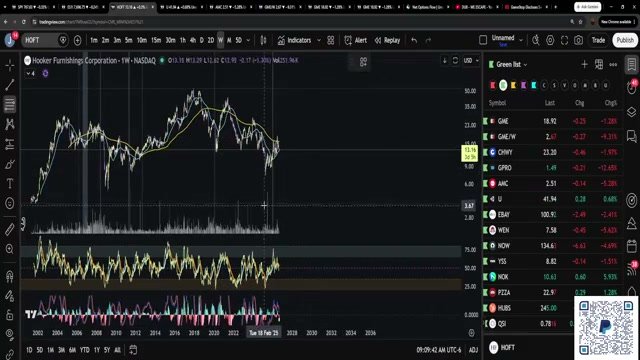Open the chats icon in right sidebar
Viewport: 640px width, 360px height.
(x=631, y=136)
